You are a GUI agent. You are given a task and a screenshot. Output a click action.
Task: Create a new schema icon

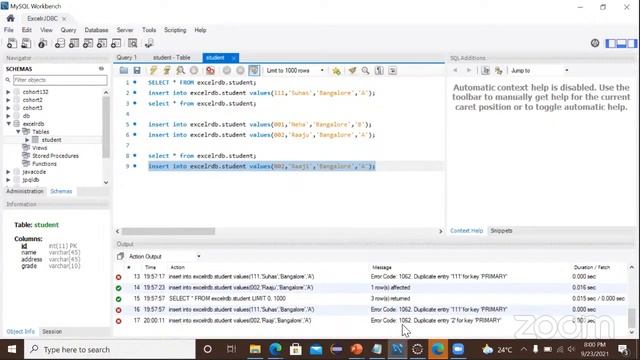pyautogui.click(x=60, y=43)
